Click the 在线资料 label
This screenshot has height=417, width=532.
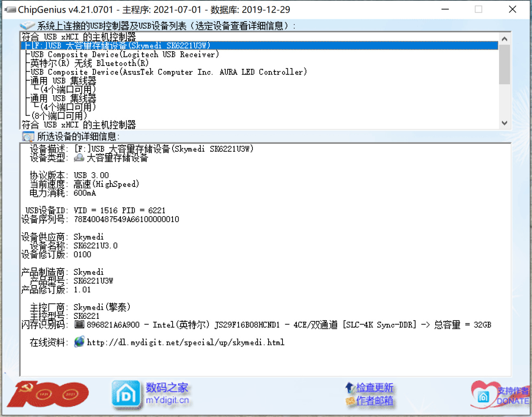pyautogui.click(x=49, y=342)
